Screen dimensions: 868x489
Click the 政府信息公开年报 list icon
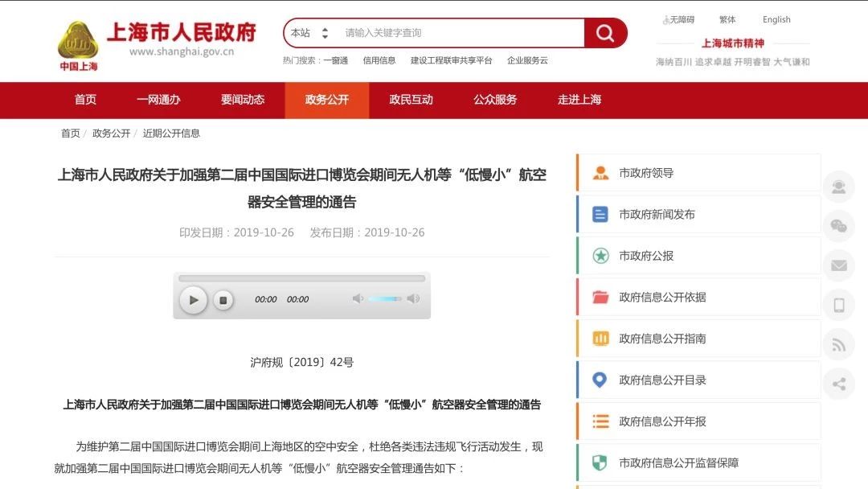coord(600,421)
